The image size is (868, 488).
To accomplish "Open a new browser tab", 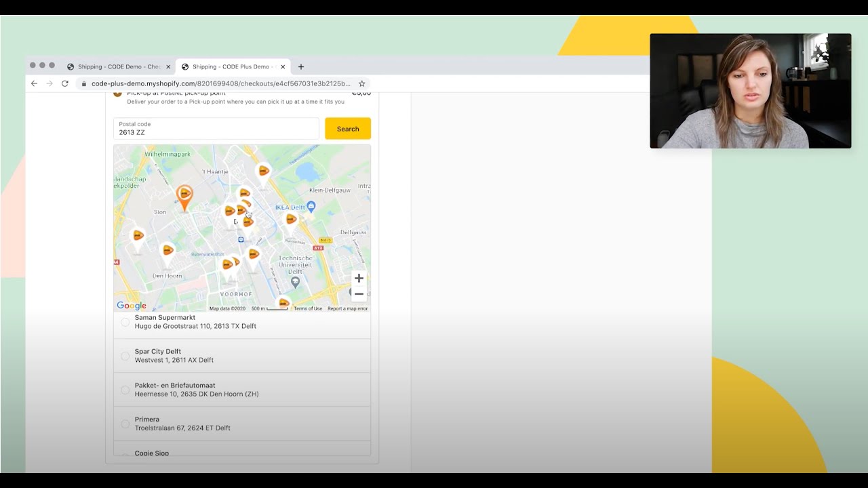I will 300,66.
